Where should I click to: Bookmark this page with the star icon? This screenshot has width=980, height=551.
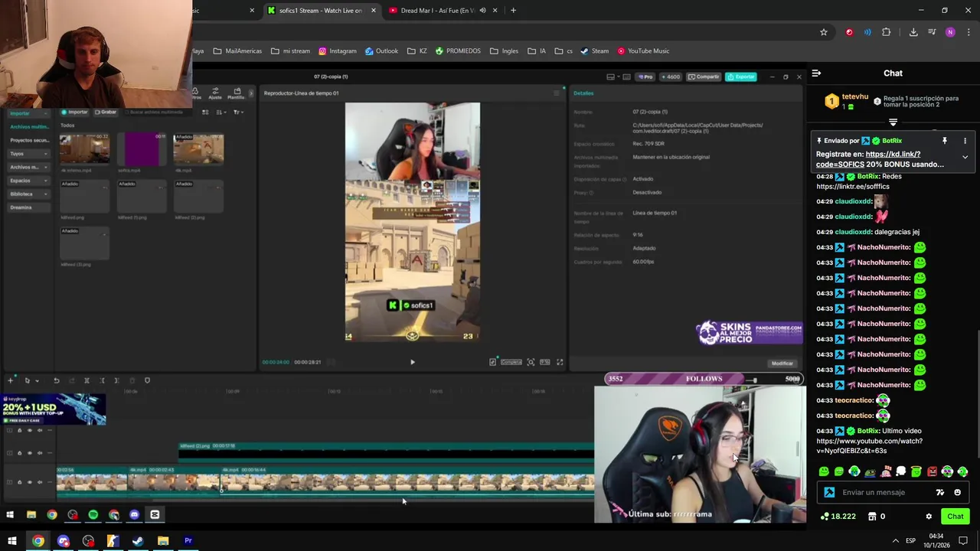point(824,32)
